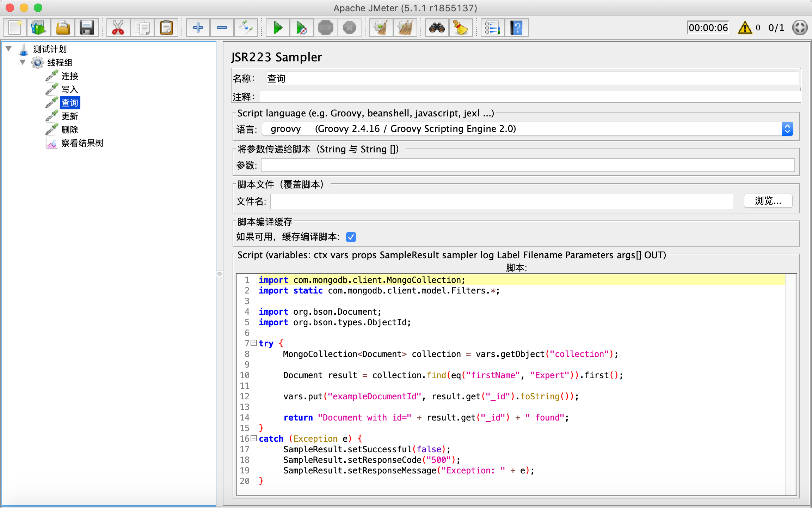812x508 pixels.
Task: Select 察看结果树 in the tree
Action: tap(82, 143)
